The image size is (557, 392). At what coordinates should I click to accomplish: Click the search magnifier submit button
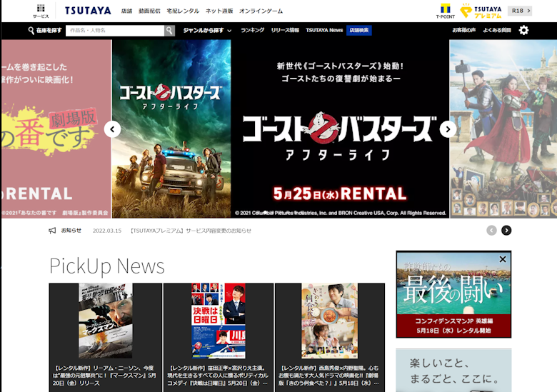click(169, 31)
